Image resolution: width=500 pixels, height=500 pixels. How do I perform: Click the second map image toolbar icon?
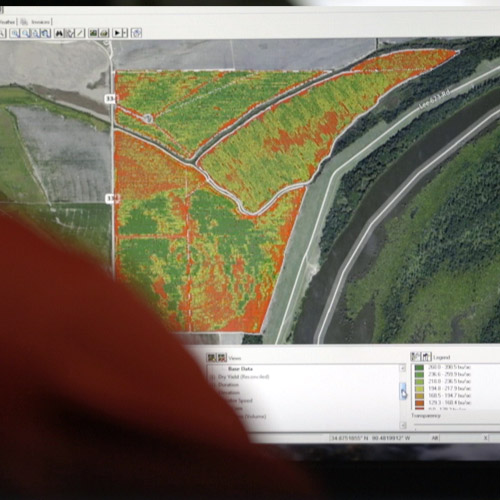tap(104, 33)
